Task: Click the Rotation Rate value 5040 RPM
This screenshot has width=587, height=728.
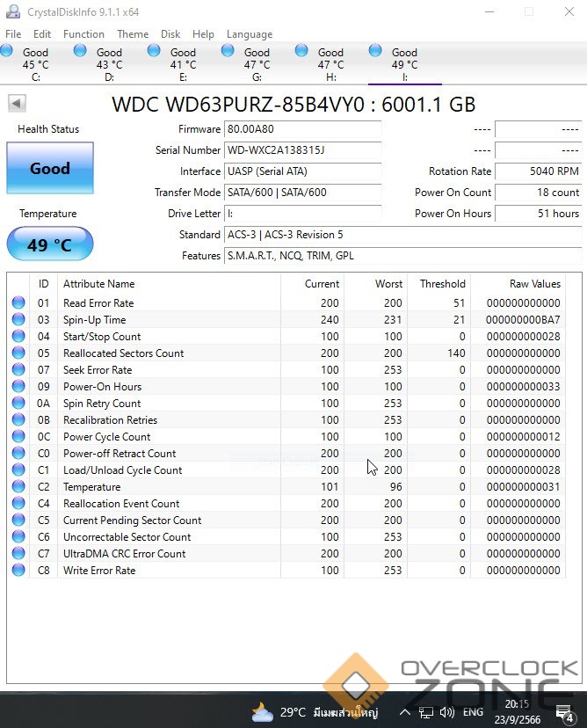Action: pos(539,171)
